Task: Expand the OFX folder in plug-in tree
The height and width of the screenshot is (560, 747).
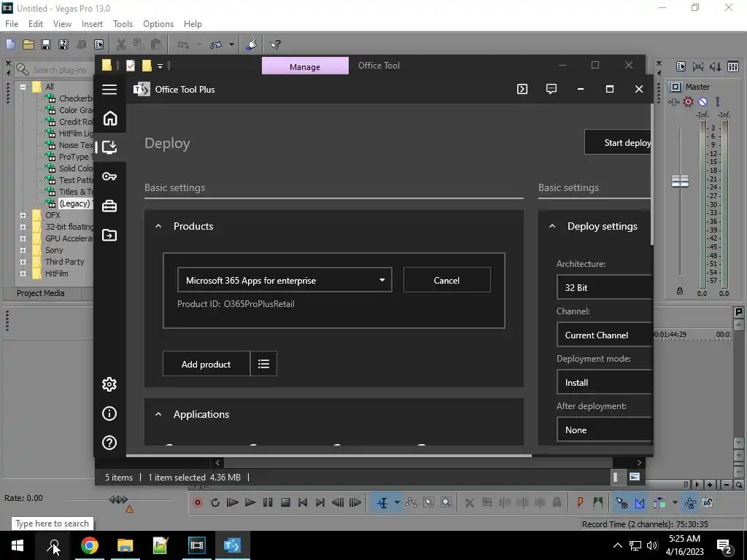Action: [23, 215]
